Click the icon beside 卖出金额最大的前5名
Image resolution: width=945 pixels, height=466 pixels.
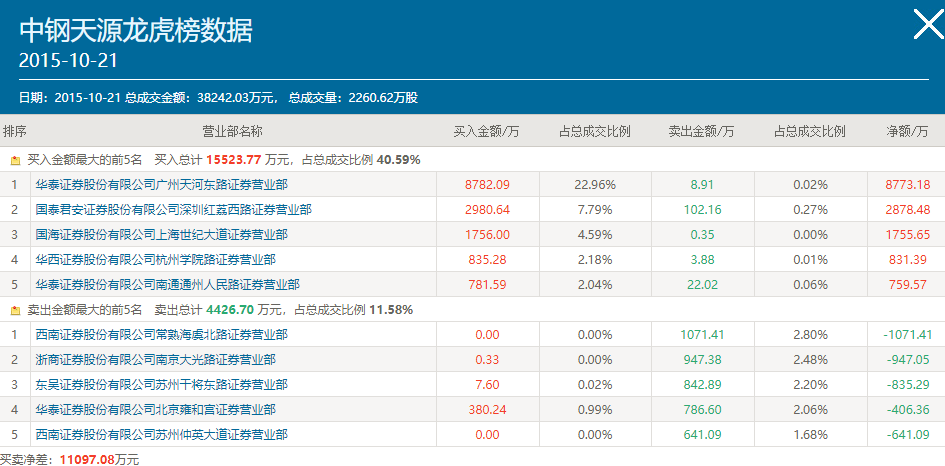tap(14, 310)
